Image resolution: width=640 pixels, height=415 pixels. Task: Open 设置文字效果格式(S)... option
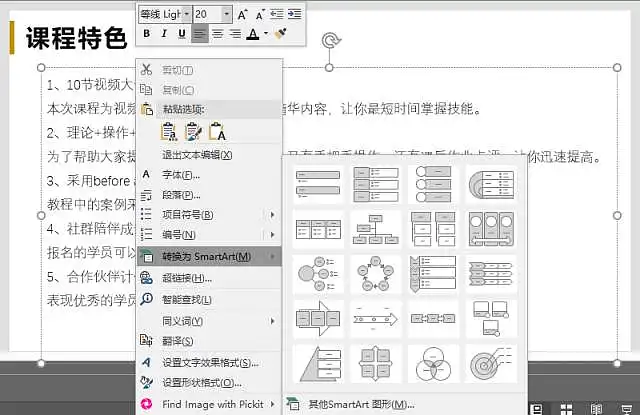click(209, 362)
